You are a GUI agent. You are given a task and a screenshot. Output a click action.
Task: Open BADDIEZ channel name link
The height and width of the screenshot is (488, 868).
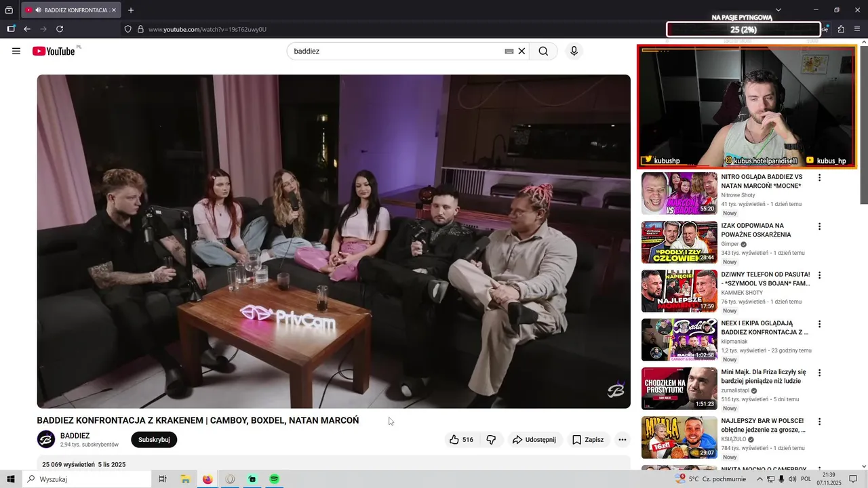(x=75, y=436)
